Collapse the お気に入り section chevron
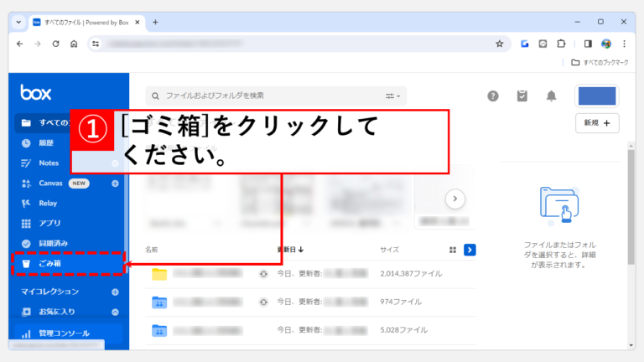Viewport: 644px width, 362px height. (115, 312)
